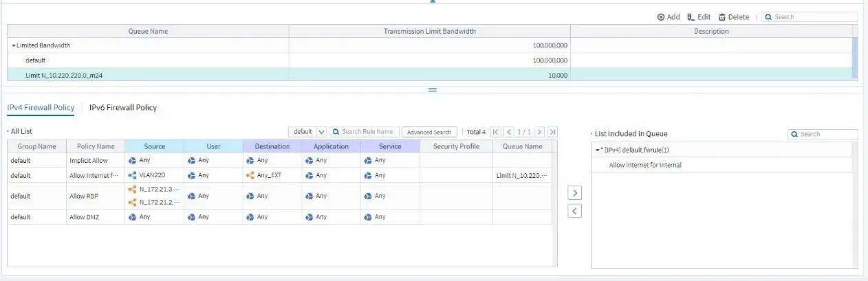Go to last page of policy list
Screen dimensions: 868x281
(552, 132)
